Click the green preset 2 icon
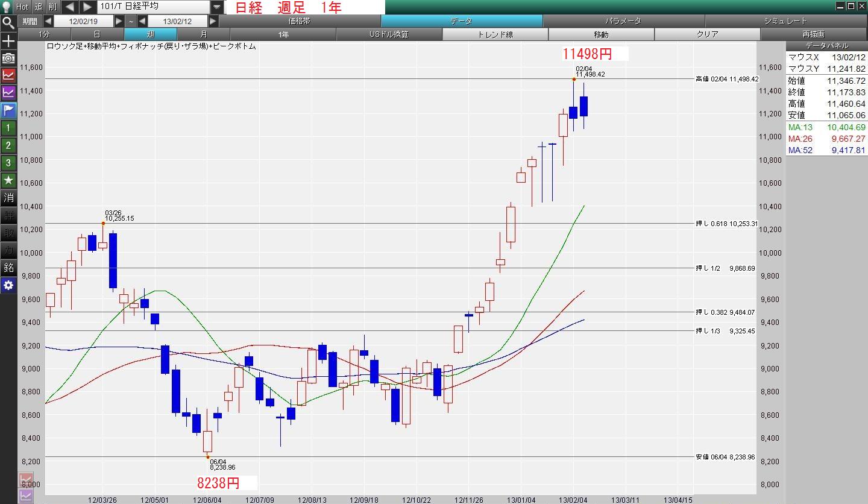Screen dimensions: 868x504 coord(8,145)
